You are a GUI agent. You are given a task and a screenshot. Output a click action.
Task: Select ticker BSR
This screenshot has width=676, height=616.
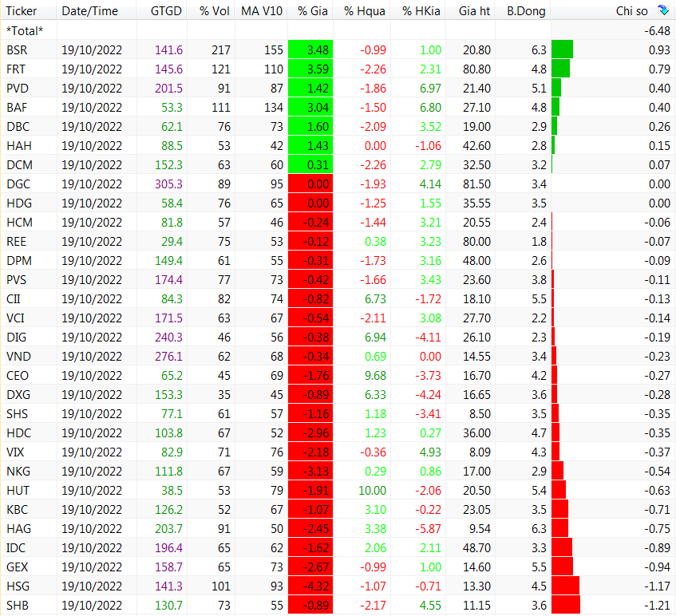[17, 50]
